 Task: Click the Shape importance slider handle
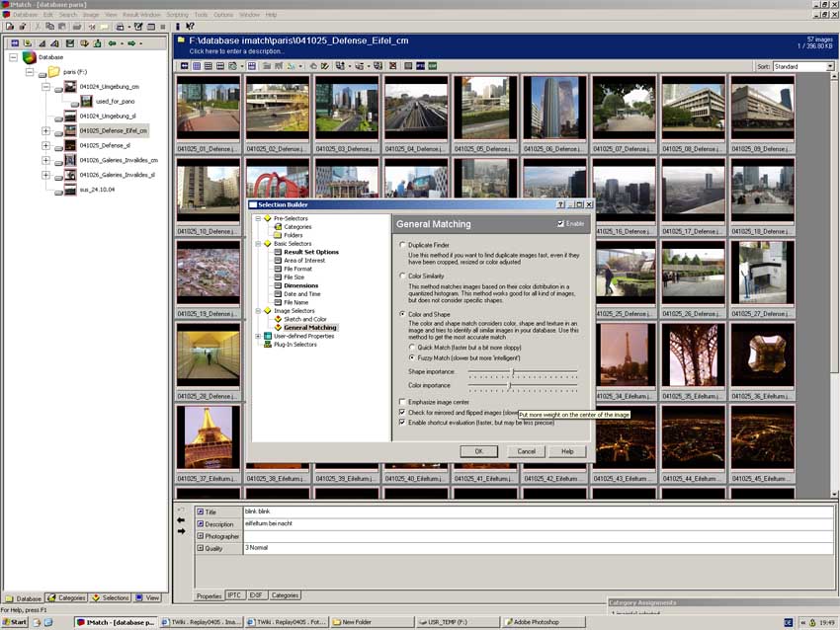[x=513, y=371]
